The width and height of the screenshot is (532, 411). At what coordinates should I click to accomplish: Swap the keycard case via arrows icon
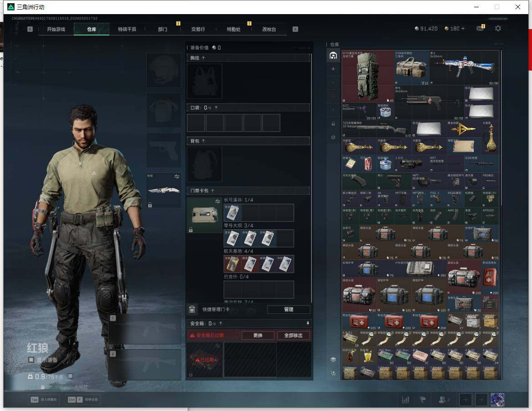(x=217, y=202)
